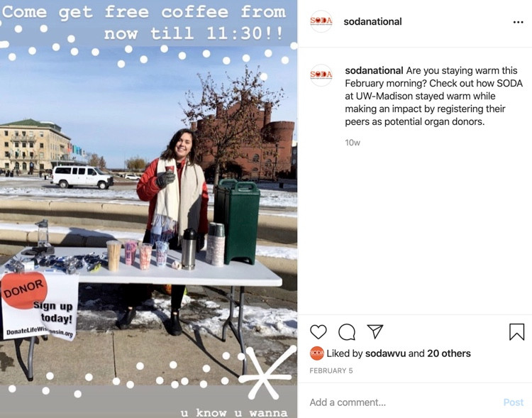The width and height of the screenshot is (532, 418).
Task: Open the FEBRUARY 5 date link
Action: [331, 370]
